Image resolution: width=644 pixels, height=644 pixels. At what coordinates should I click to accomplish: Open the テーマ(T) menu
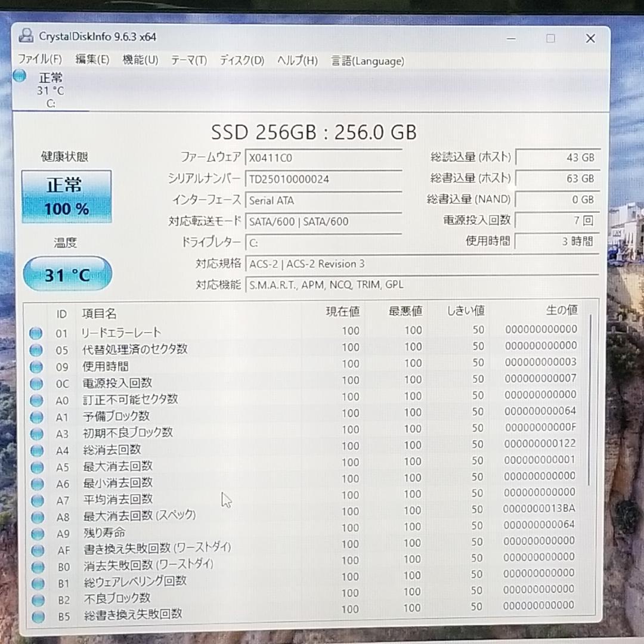point(188,61)
